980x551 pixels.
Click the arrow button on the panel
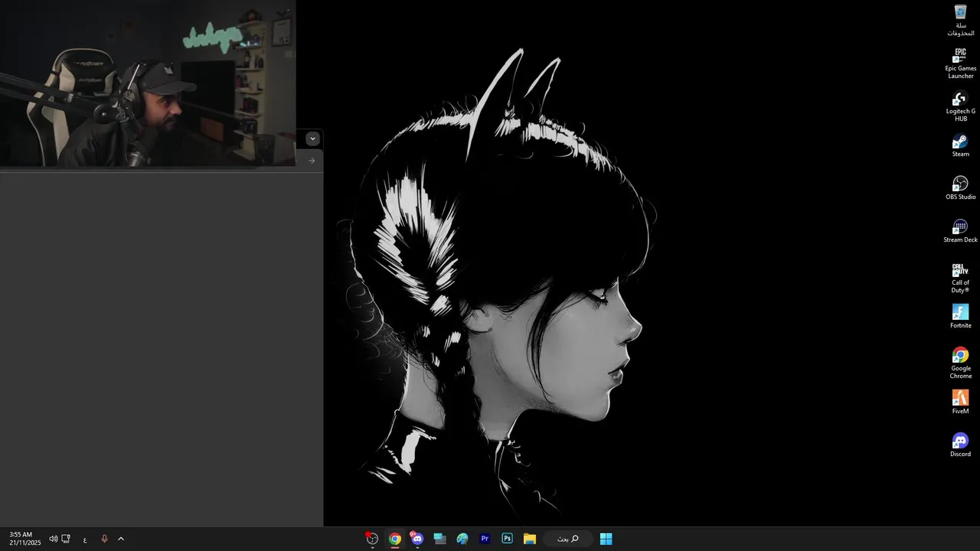click(x=312, y=161)
